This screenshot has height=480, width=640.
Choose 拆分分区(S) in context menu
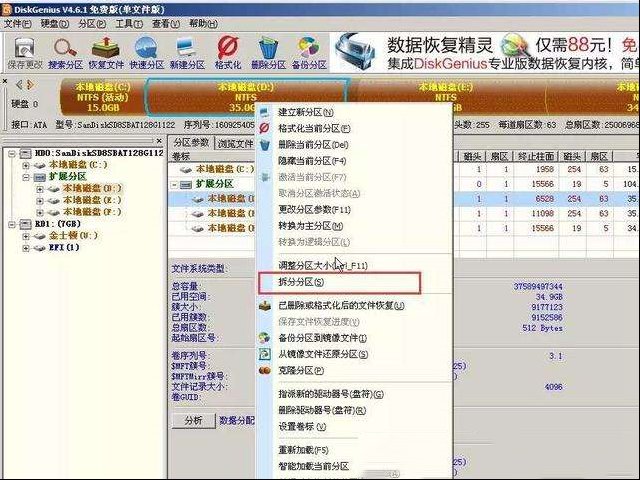click(301, 282)
